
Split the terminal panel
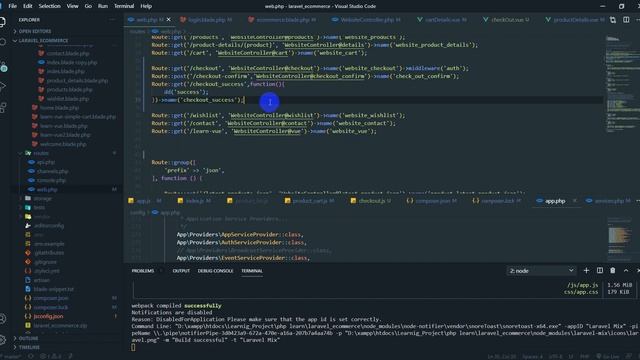coord(600,271)
